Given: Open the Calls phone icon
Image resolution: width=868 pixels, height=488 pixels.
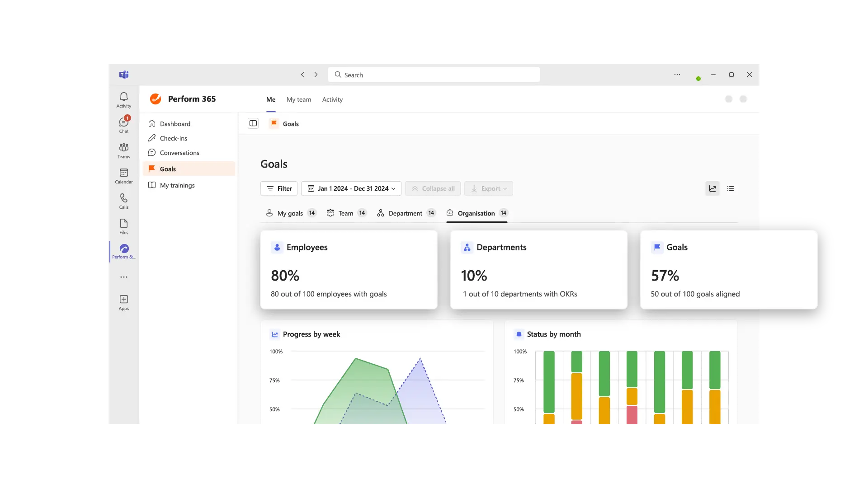Looking at the screenshot, I should pyautogui.click(x=123, y=201).
